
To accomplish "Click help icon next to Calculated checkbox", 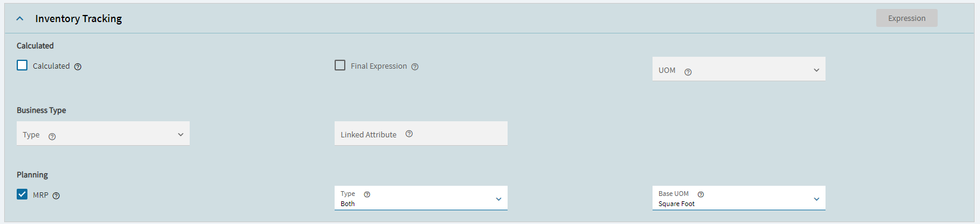I will point(78,67).
